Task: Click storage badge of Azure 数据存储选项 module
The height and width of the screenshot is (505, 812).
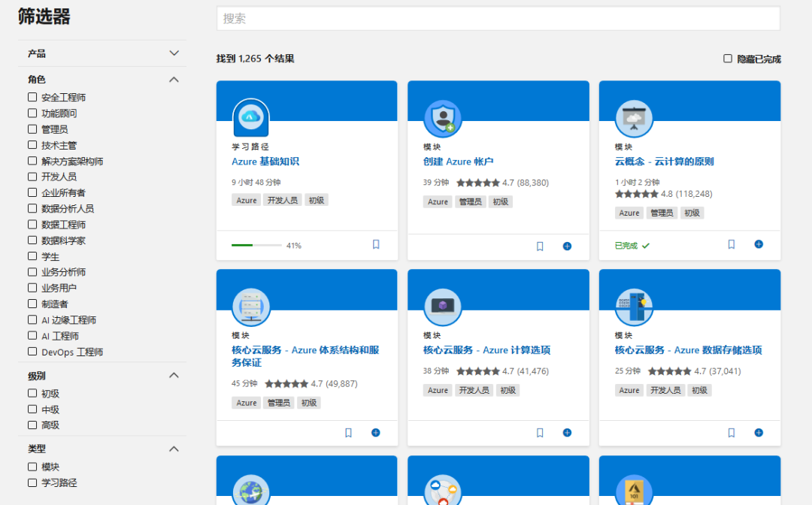Action: pos(634,307)
